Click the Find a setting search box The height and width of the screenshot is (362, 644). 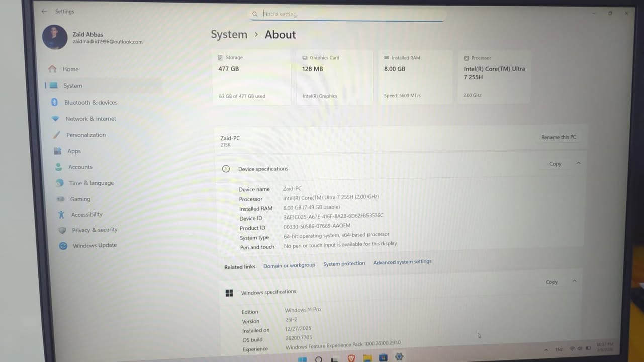348,14
